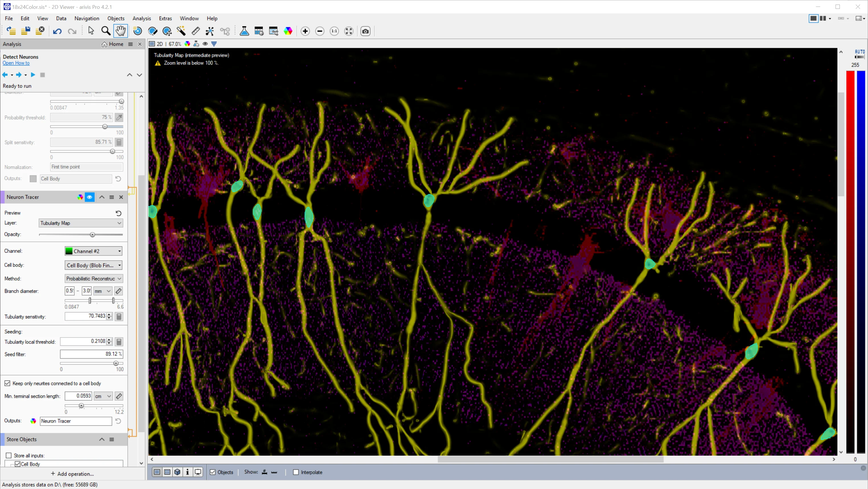Toggle Keep only neurites connected checkbox
This screenshot has height=489, width=868.
pos(7,383)
